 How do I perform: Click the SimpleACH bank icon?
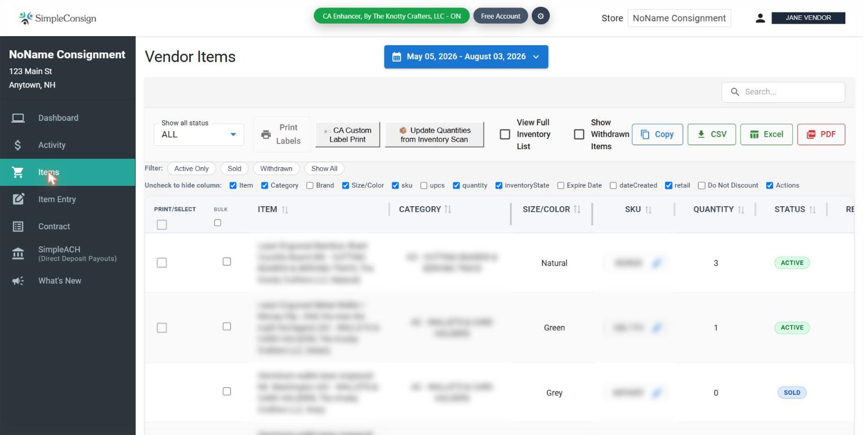click(18, 254)
